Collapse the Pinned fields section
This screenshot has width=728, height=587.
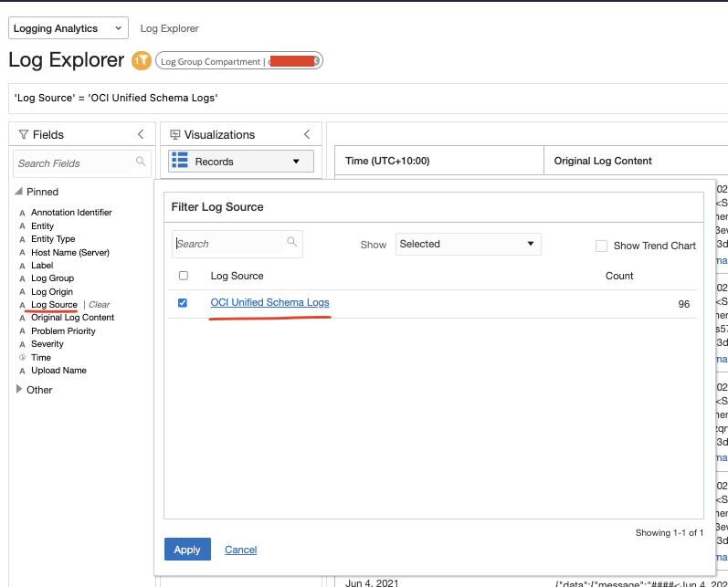coord(18,191)
